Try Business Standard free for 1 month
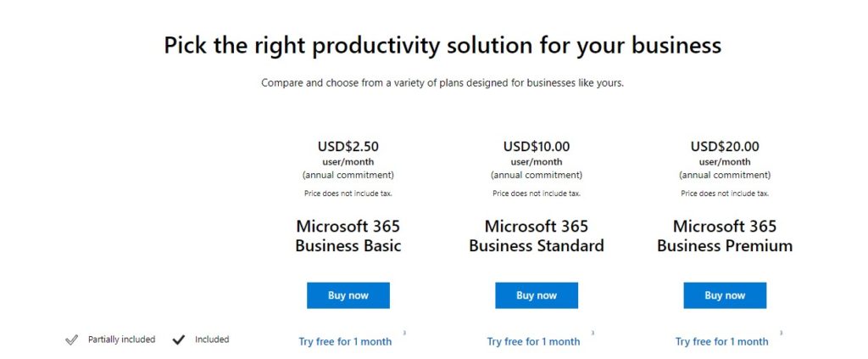868x359 pixels. pyautogui.click(x=533, y=342)
